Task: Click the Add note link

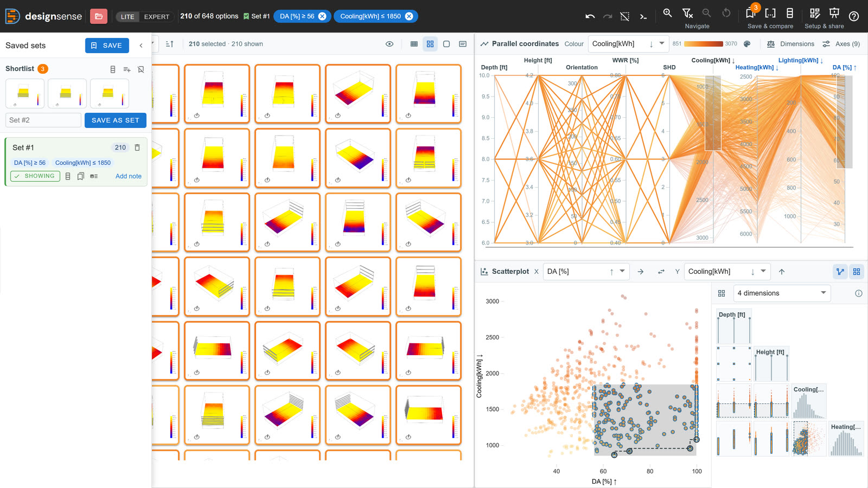Action: [x=129, y=176]
